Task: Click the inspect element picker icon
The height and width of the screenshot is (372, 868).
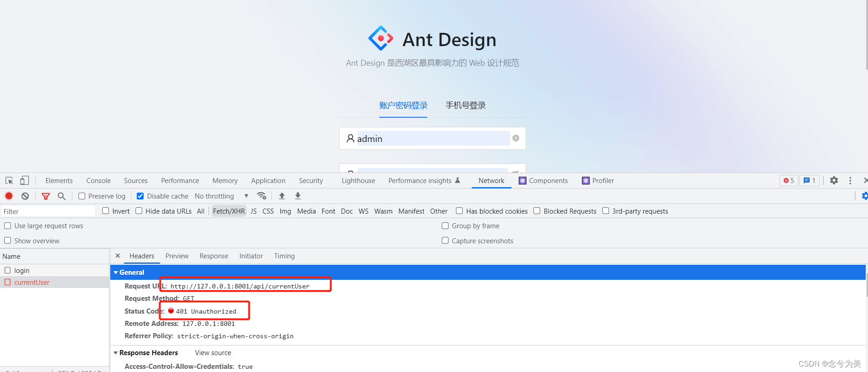Action: point(9,181)
